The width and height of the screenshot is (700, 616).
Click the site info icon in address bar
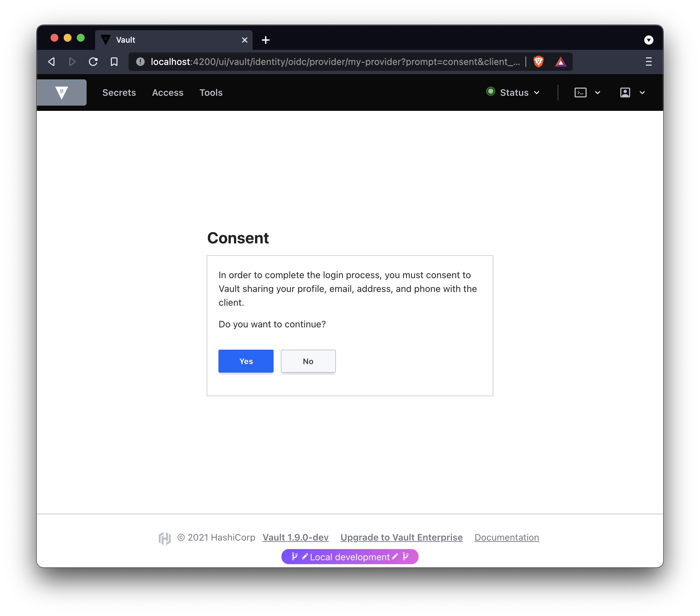(140, 62)
